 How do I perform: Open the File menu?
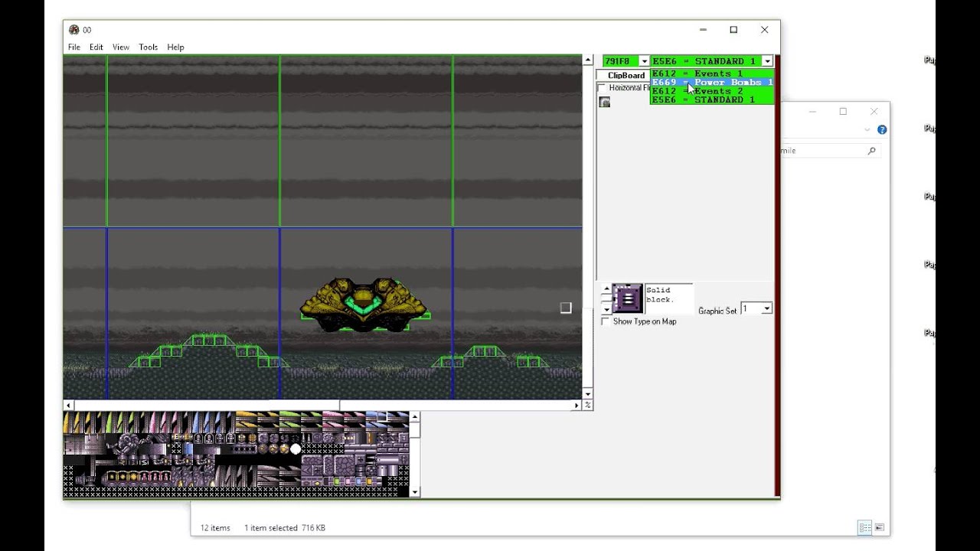pos(74,47)
